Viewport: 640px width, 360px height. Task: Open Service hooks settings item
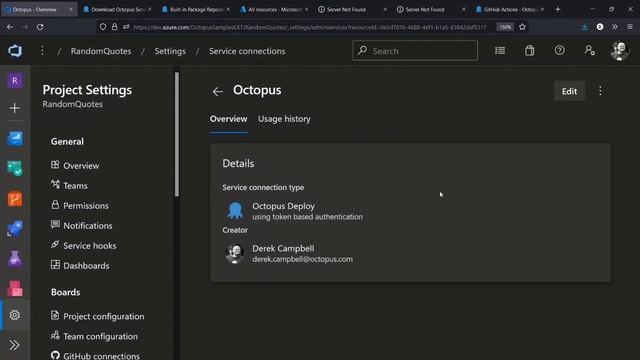84,245
